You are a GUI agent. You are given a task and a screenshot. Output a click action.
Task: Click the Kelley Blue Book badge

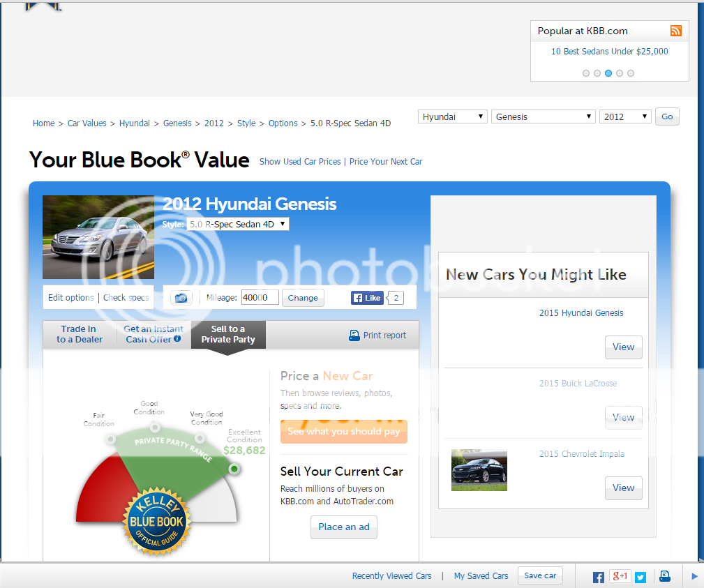(157, 522)
